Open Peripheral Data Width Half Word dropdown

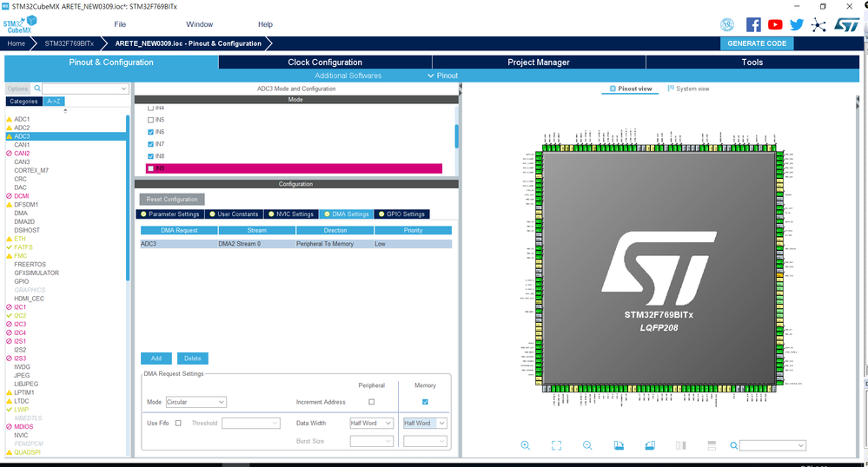click(372, 424)
